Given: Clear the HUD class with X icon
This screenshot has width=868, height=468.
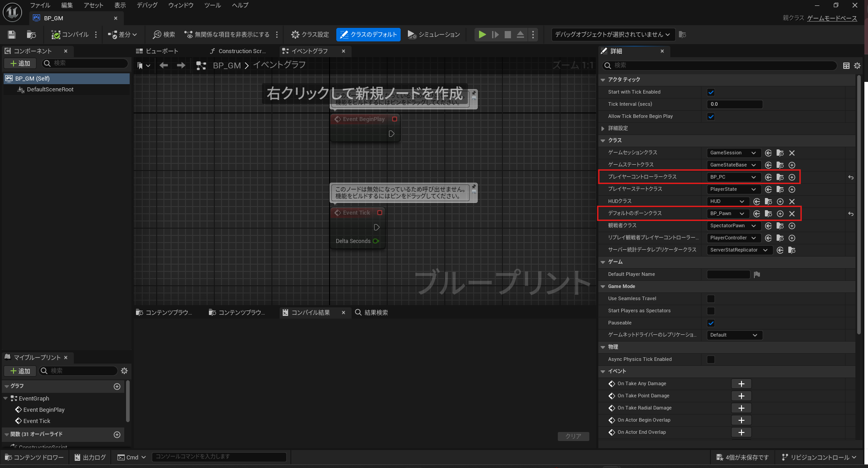Looking at the screenshot, I should (x=792, y=202).
